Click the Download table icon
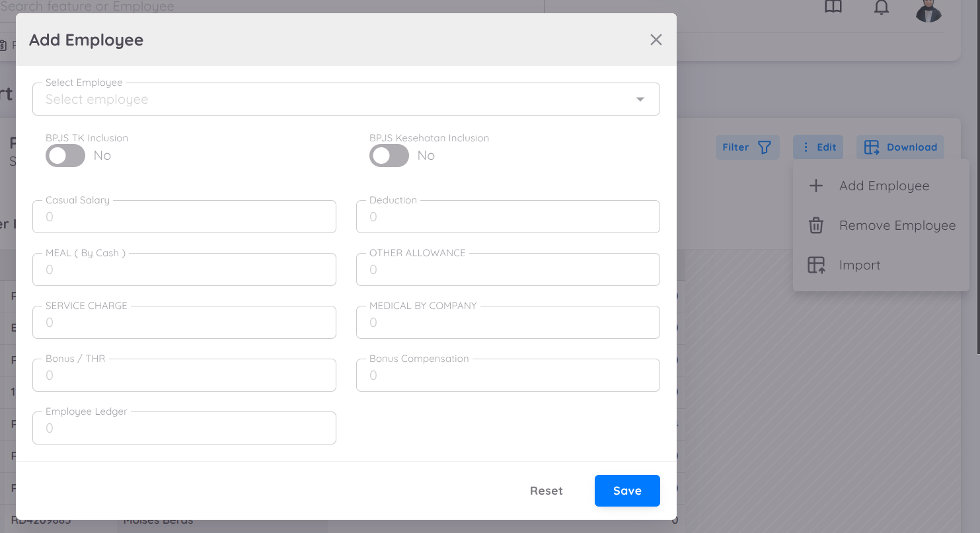 (x=872, y=147)
